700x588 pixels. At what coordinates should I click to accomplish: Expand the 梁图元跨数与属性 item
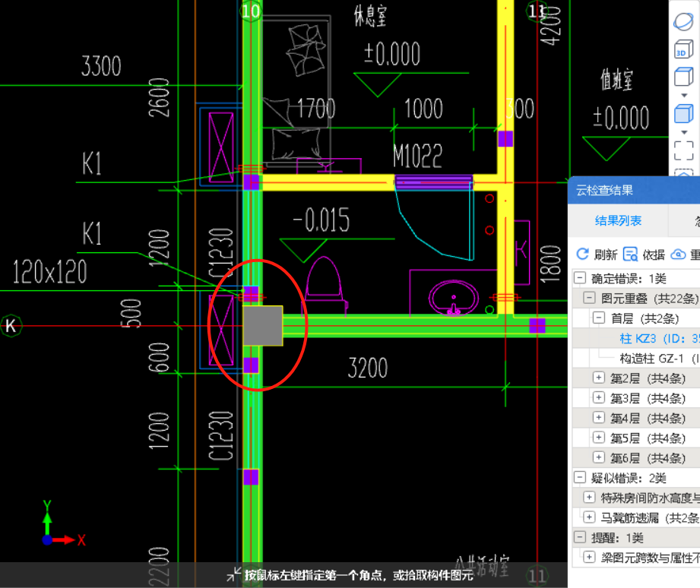[x=589, y=556]
